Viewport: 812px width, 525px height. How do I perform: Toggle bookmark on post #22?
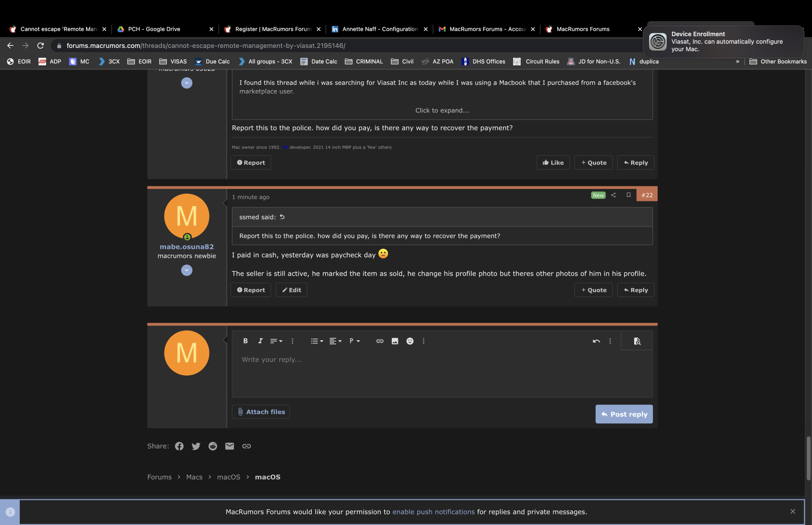pos(628,195)
